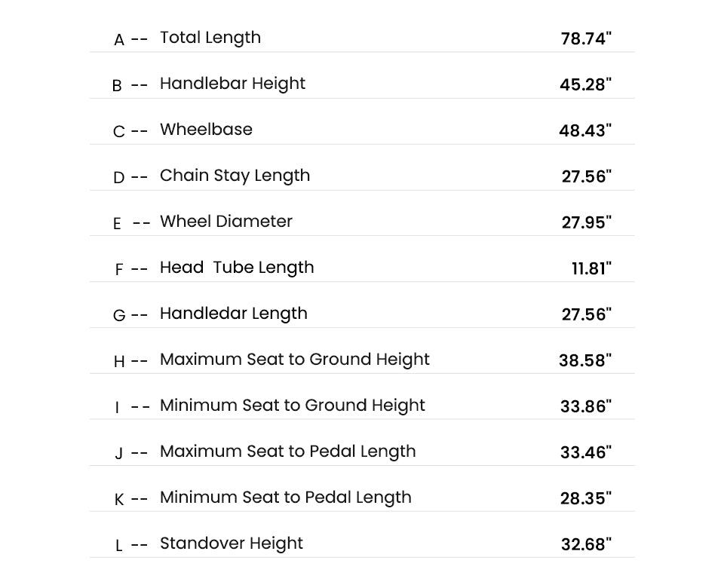This screenshot has width=724, height=588.
Task: Select the 11.81" head tube value
Action: coord(591,268)
